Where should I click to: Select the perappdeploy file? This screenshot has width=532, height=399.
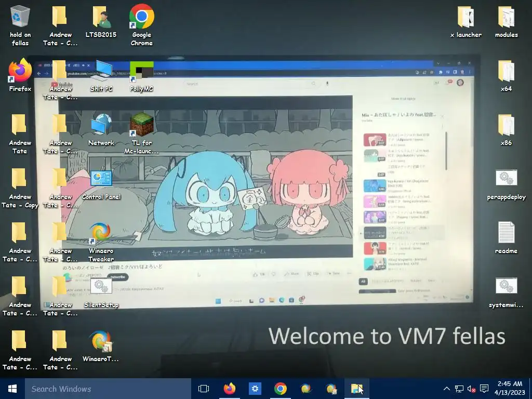506,184
